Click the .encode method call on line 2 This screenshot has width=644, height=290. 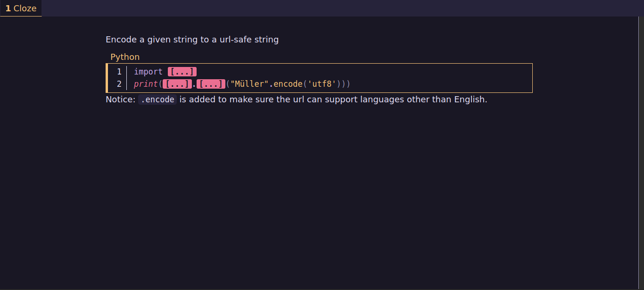coord(288,84)
